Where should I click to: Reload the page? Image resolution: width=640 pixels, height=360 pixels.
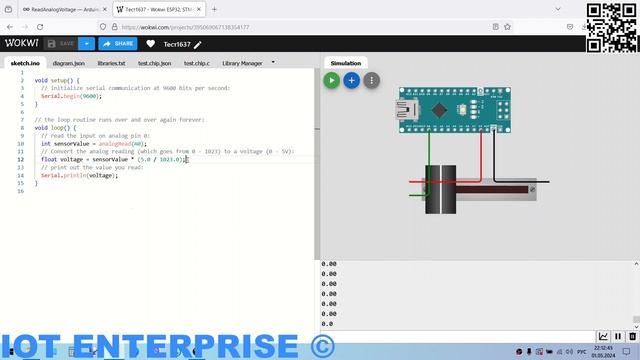click(x=40, y=27)
